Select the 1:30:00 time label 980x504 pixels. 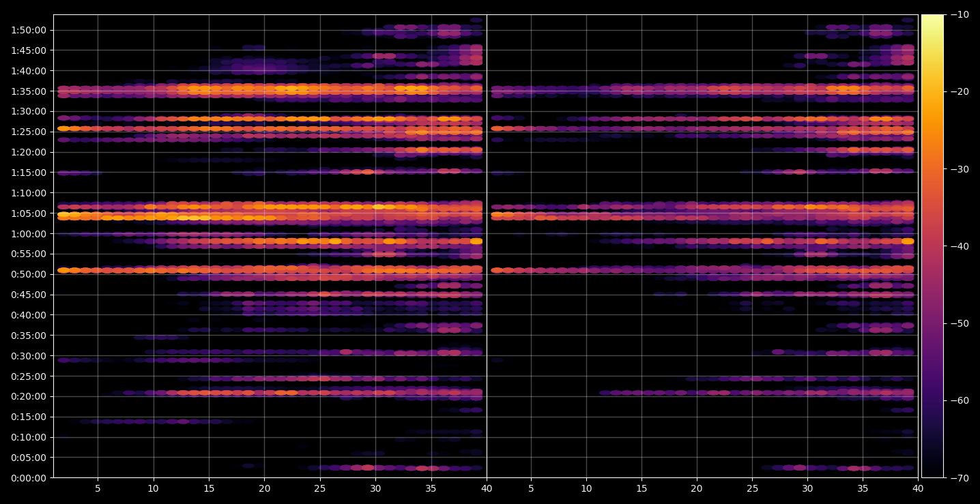29,111
